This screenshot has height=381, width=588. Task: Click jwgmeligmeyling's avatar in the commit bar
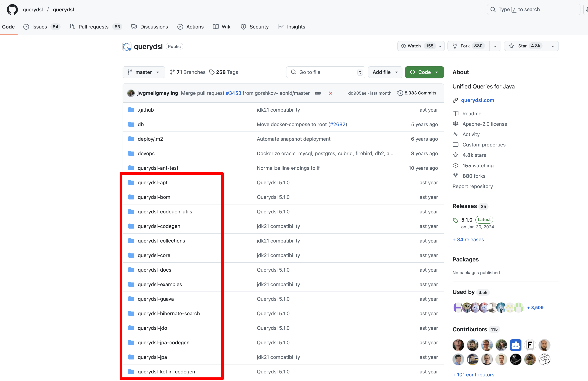131,93
